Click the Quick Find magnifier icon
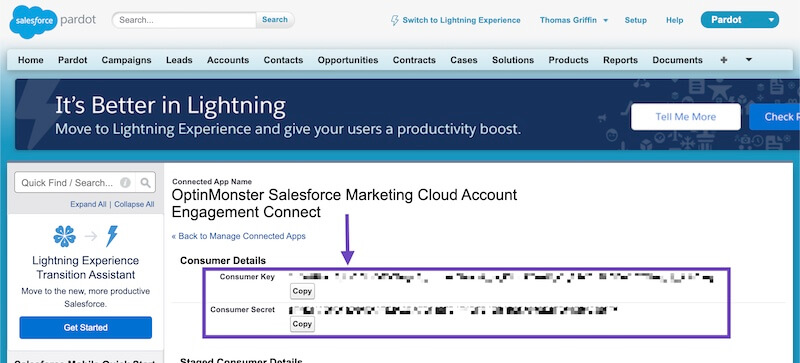Screen dimensions: 800x363 tap(145, 183)
